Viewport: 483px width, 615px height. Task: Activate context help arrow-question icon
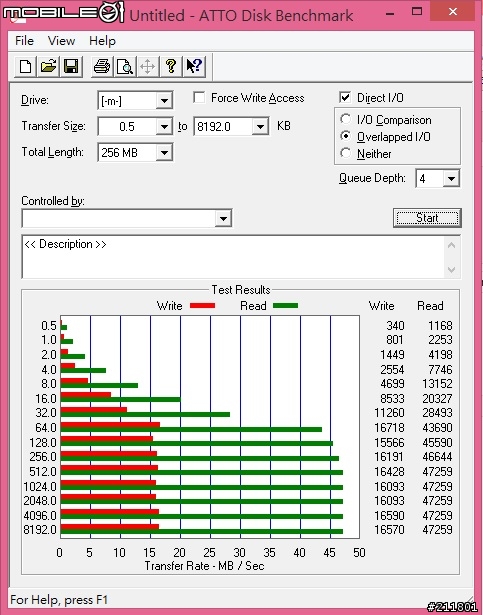click(x=194, y=66)
